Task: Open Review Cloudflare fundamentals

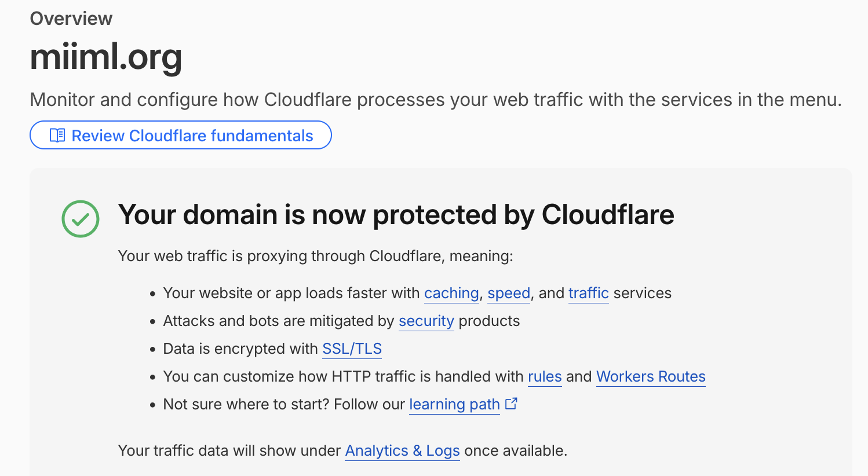Action: 181,135
